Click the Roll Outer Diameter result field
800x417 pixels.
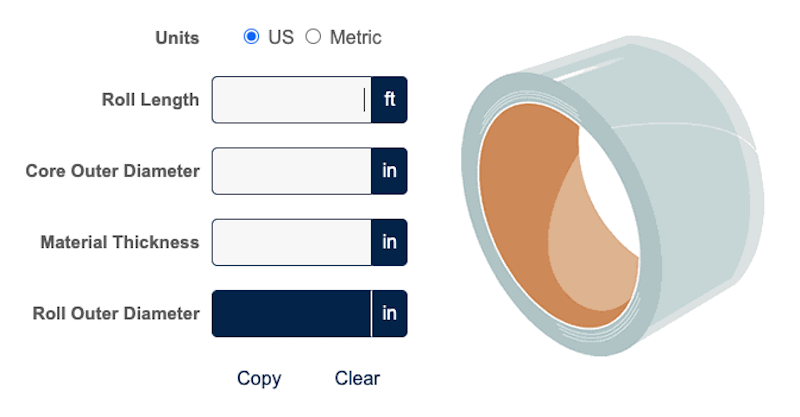[x=290, y=313]
